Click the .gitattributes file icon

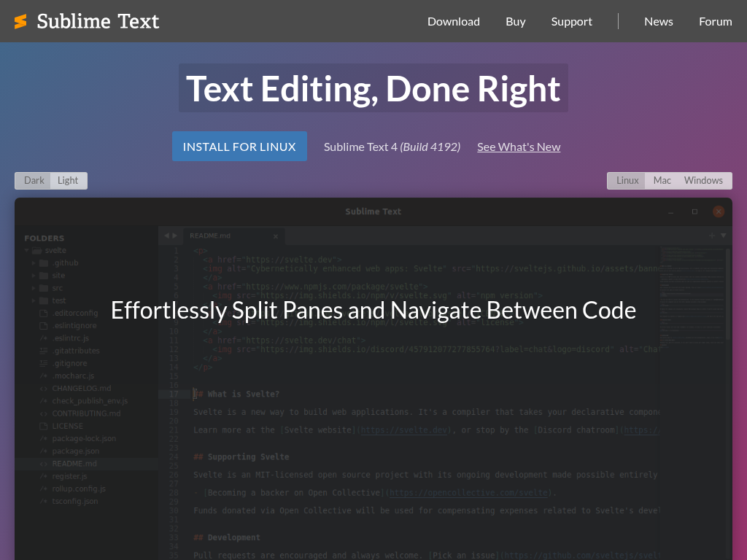click(x=44, y=351)
